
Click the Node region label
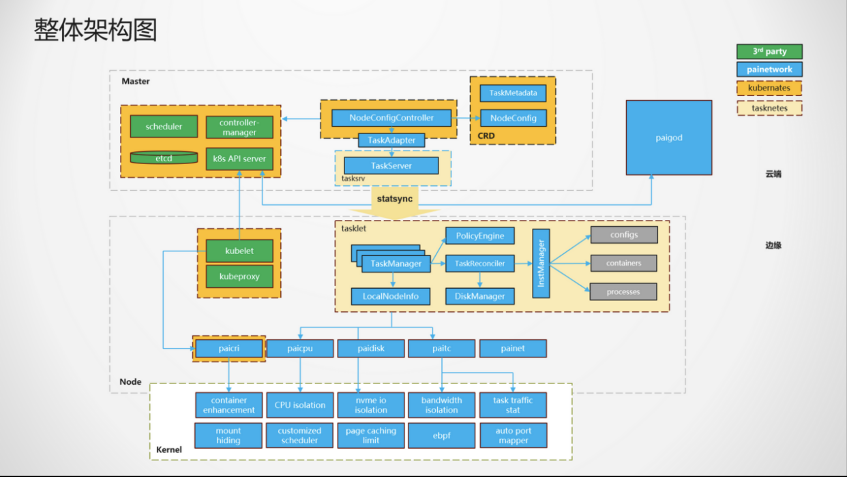pyautogui.click(x=130, y=381)
